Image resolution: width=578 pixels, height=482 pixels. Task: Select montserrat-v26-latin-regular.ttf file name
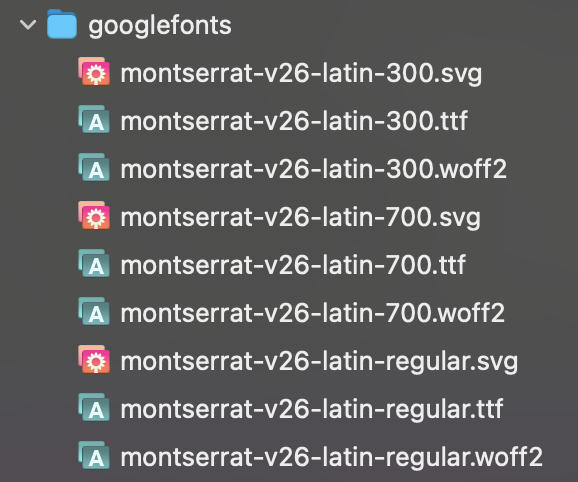[312, 410]
